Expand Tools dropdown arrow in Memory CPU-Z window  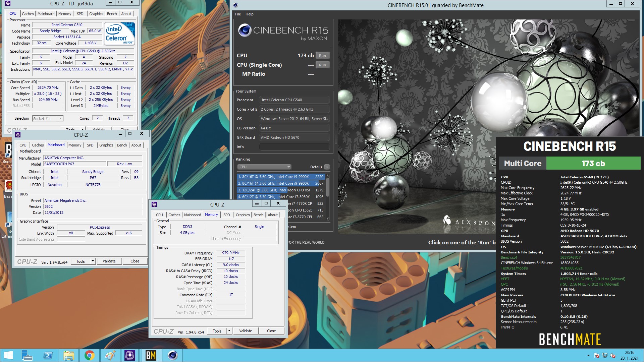229,331
